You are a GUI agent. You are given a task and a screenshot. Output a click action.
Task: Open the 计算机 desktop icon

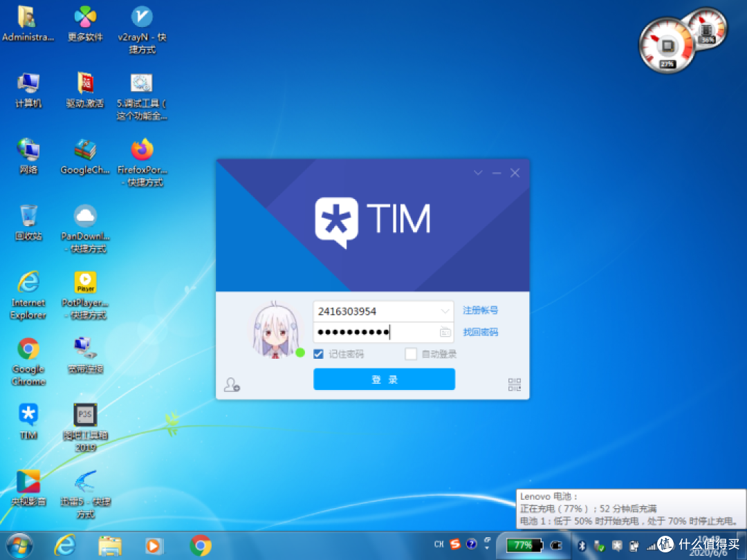click(28, 90)
